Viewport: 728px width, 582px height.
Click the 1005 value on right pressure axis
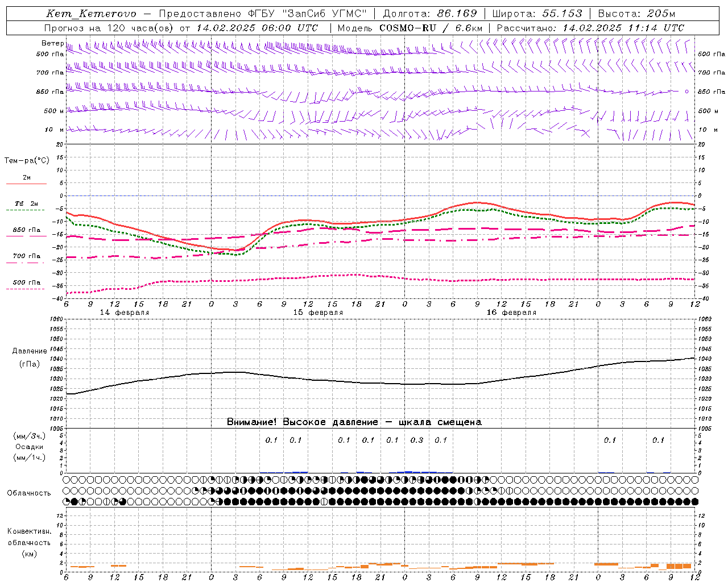[705, 429]
